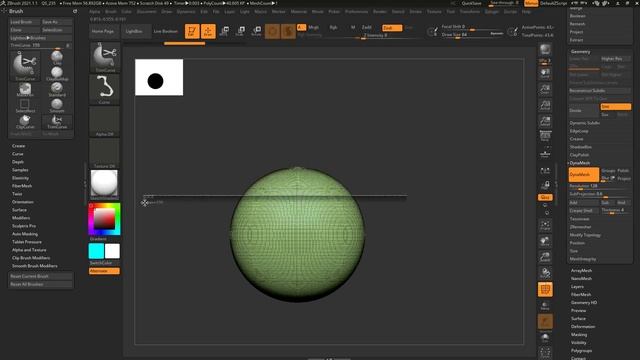
Task: Open the Transform menu
Action: [x=469, y=12]
